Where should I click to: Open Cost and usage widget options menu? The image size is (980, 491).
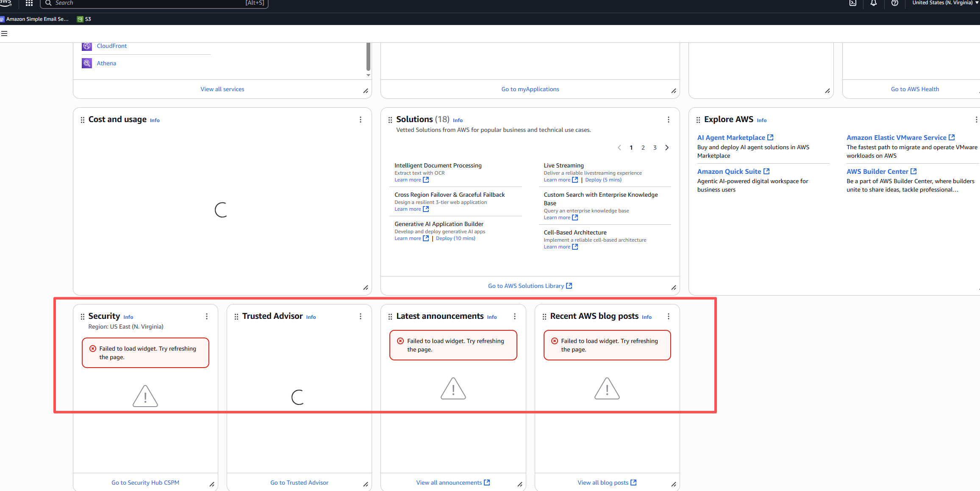pyautogui.click(x=361, y=120)
